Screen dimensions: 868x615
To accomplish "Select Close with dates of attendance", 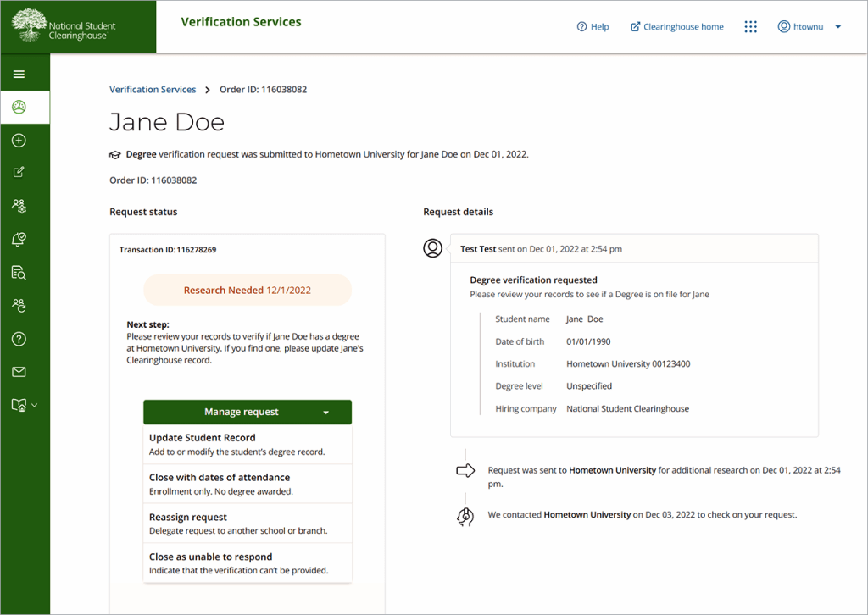I will [x=248, y=484].
